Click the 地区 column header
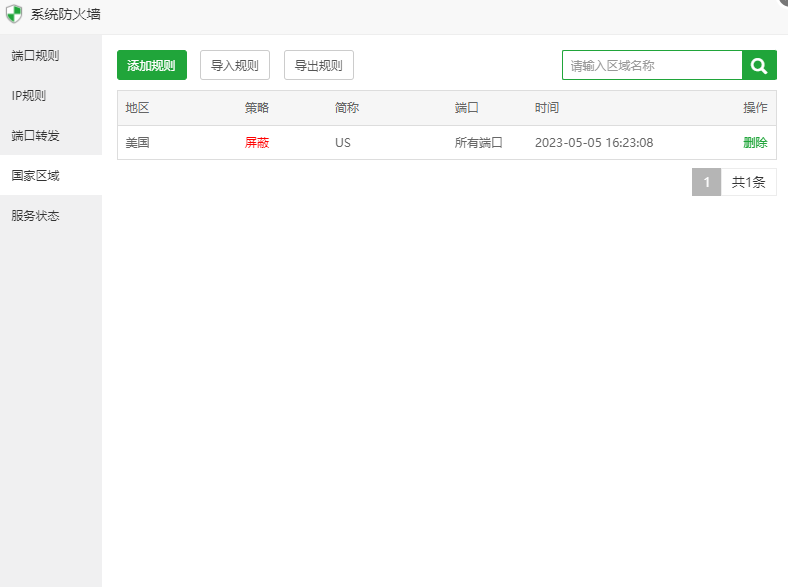 pos(137,108)
